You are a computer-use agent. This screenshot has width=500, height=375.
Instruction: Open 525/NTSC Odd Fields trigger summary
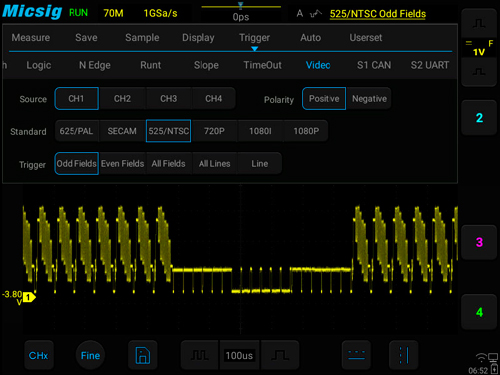378,14
